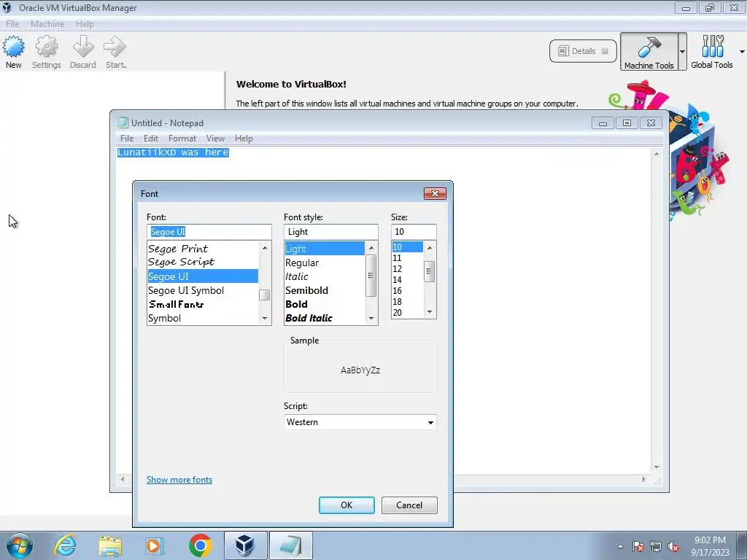Click the Font name input field
The image size is (747, 560).
click(x=209, y=232)
